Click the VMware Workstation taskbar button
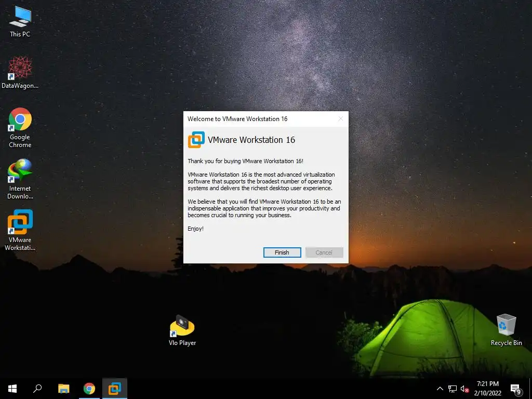 pyautogui.click(x=115, y=389)
